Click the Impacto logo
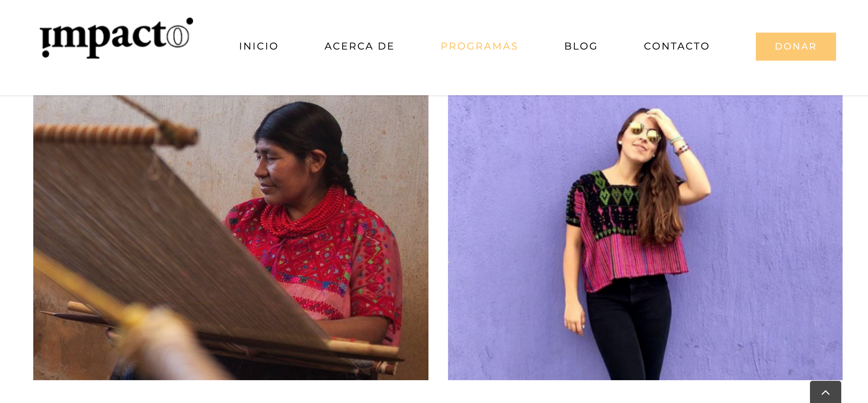Image resolution: width=868 pixels, height=403 pixels. pyautogui.click(x=117, y=38)
